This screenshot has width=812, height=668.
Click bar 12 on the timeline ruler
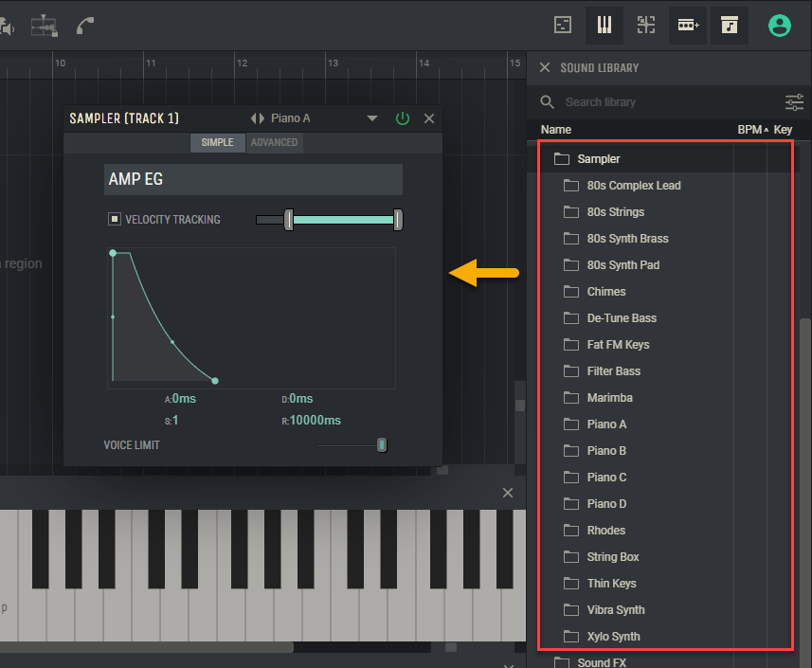[242, 63]
